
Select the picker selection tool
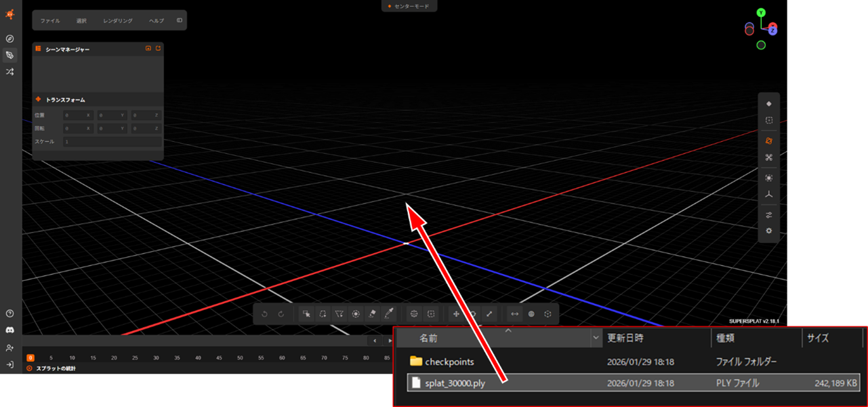[307, 314]
